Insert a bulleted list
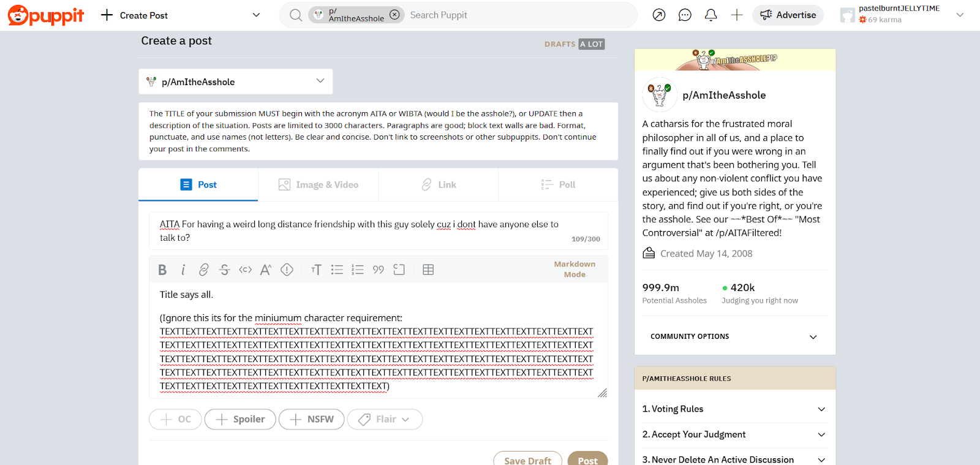 coord(337,270)
